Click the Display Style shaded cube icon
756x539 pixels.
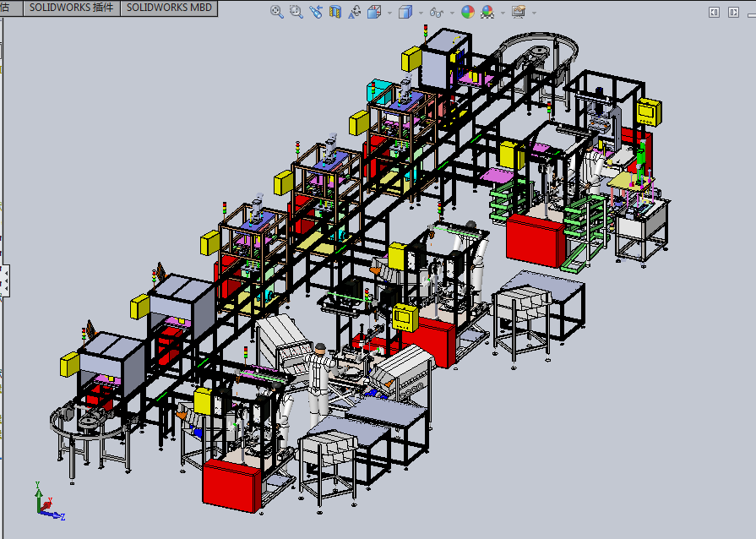pyautogui.click(x=405, y=12)
